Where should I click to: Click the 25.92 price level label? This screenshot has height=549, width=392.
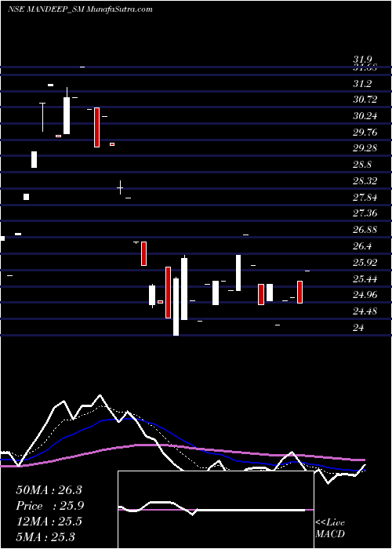coord(365,263)
